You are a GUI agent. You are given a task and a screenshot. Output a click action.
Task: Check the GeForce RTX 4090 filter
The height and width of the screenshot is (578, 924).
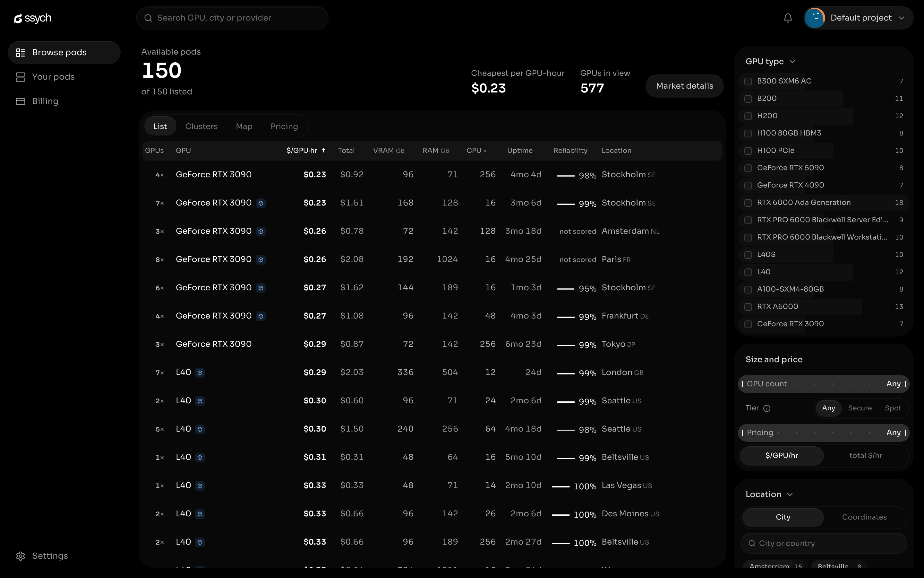click(748, 185)
